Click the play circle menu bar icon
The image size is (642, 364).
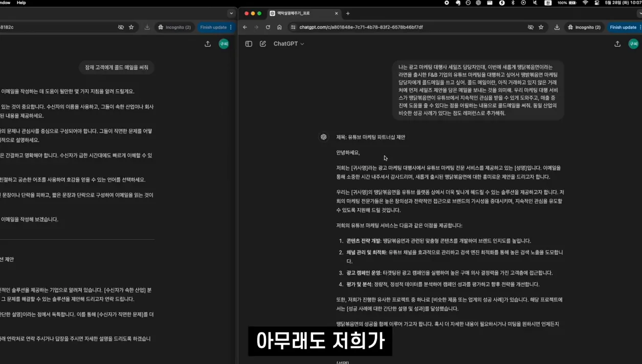coord(523,3)
